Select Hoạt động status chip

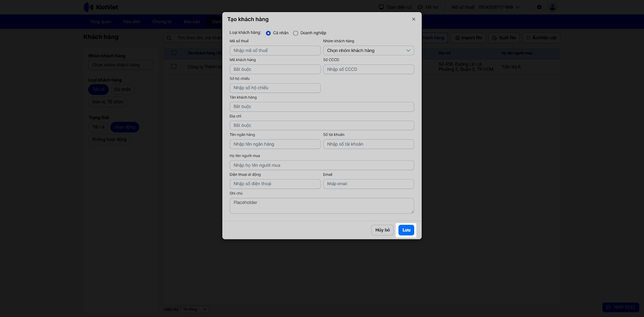(x=125, y=127)
